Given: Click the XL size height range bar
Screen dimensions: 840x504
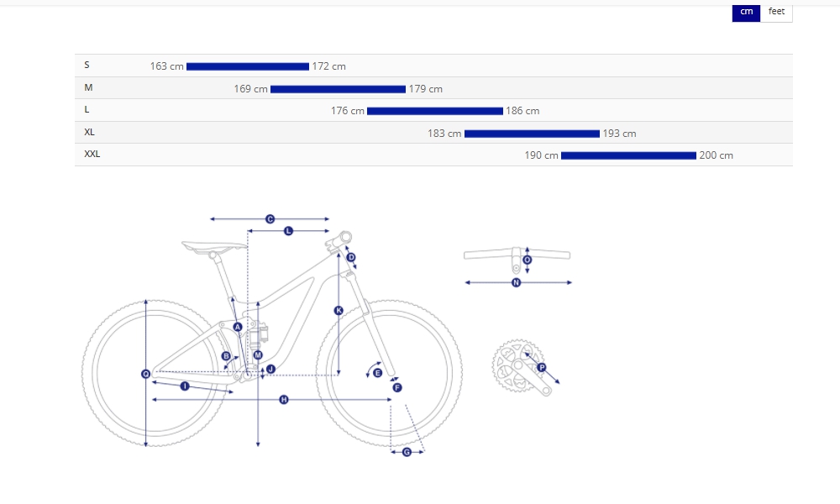Looking at the screenshot, I should [x=532, y=134].
